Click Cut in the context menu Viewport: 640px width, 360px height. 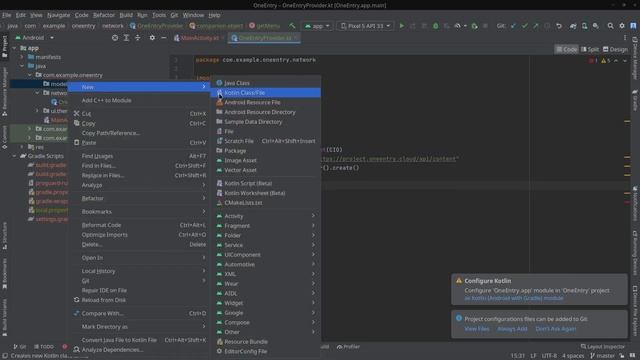[x=139, y=113]
